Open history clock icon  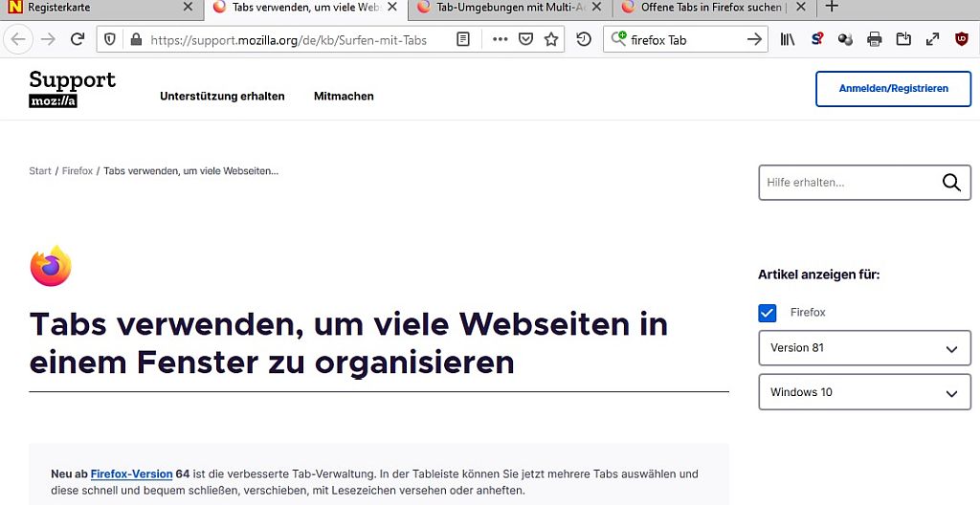point(583,39)
